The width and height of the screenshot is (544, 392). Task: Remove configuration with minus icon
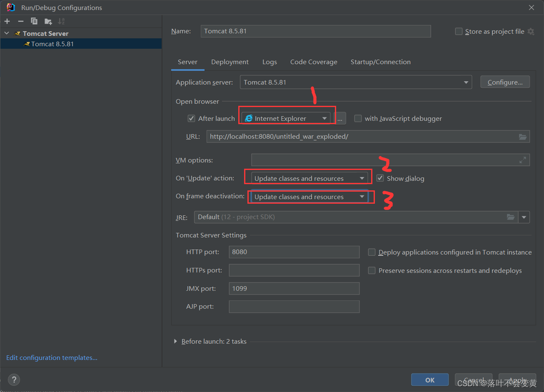point(20,21)
